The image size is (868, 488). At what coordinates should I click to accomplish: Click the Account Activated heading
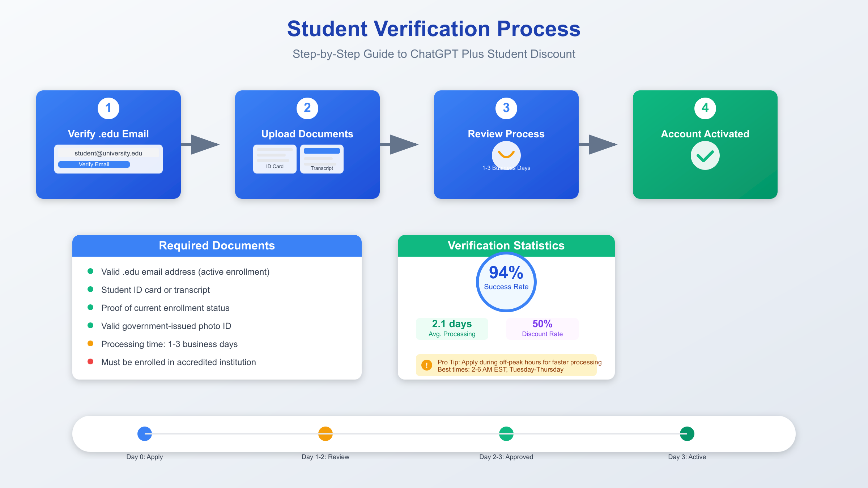coord(705,134)
